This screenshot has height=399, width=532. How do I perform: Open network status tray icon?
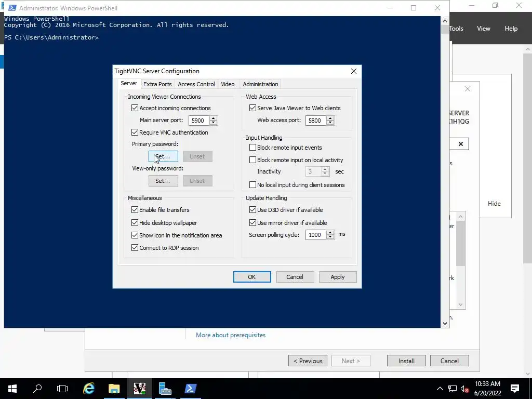453,389
